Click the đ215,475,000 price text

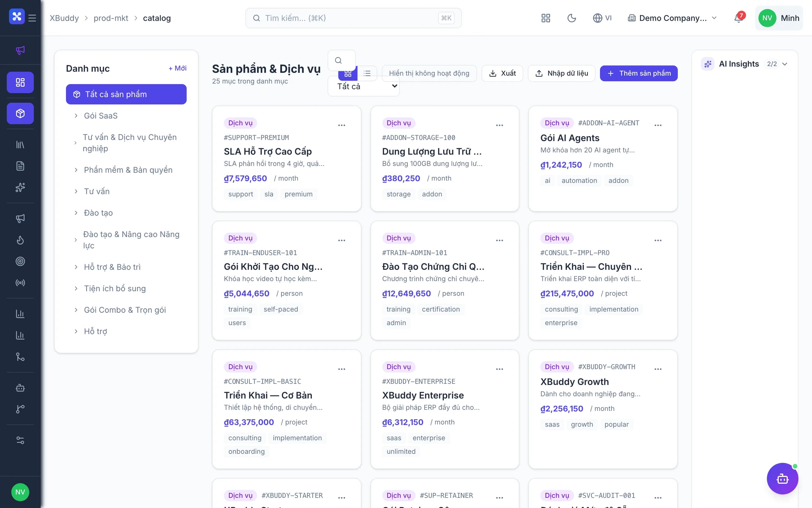(x=567, y=294)
